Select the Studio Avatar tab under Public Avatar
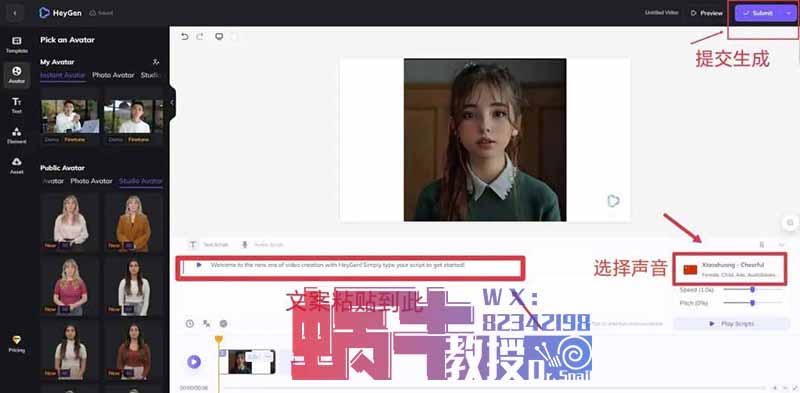This screenshot has width=800, height=393. [x=141, y=181]
